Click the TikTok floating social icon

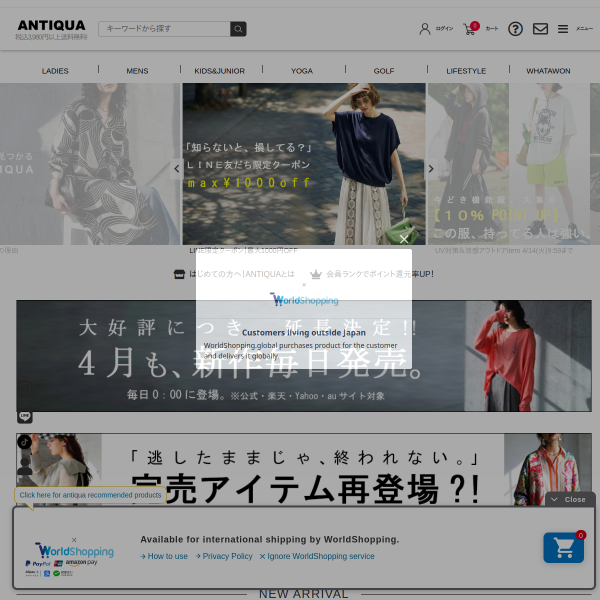pos(25,442)
